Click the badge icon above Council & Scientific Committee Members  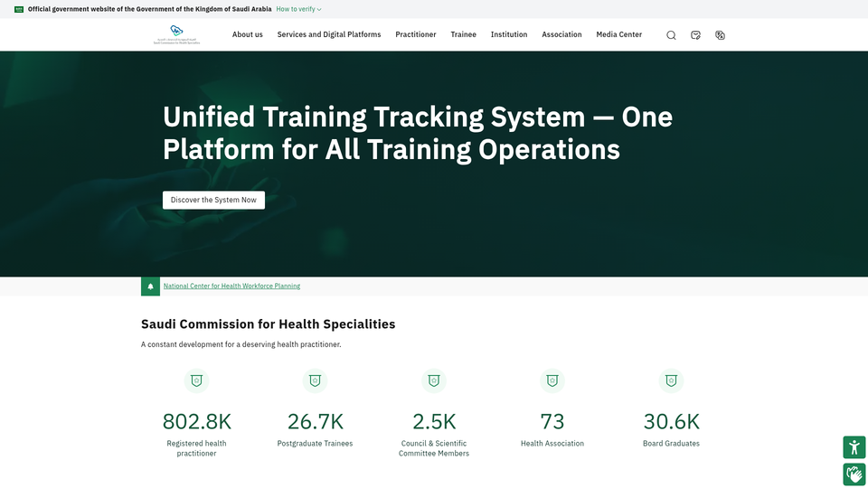pos(434,380)
